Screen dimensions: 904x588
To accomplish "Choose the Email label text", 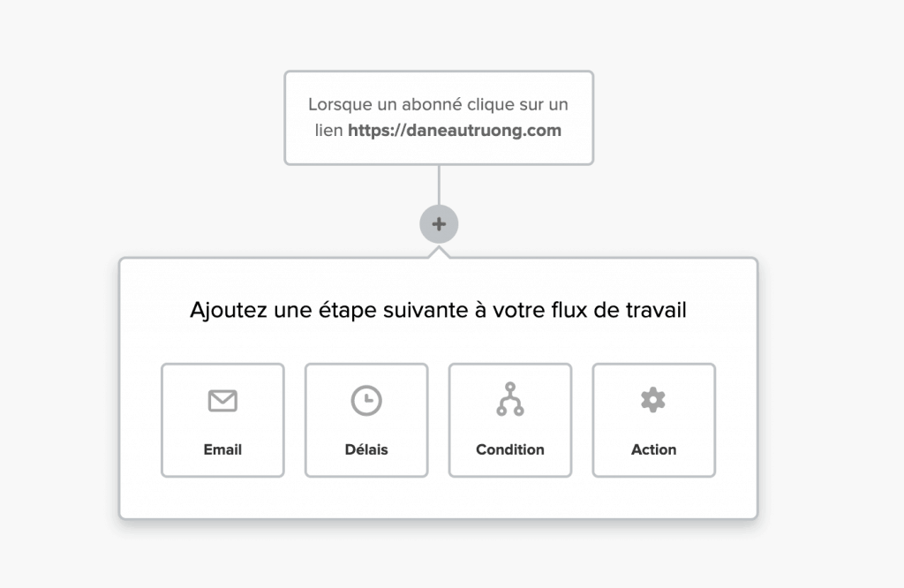I will click(222, 449).
